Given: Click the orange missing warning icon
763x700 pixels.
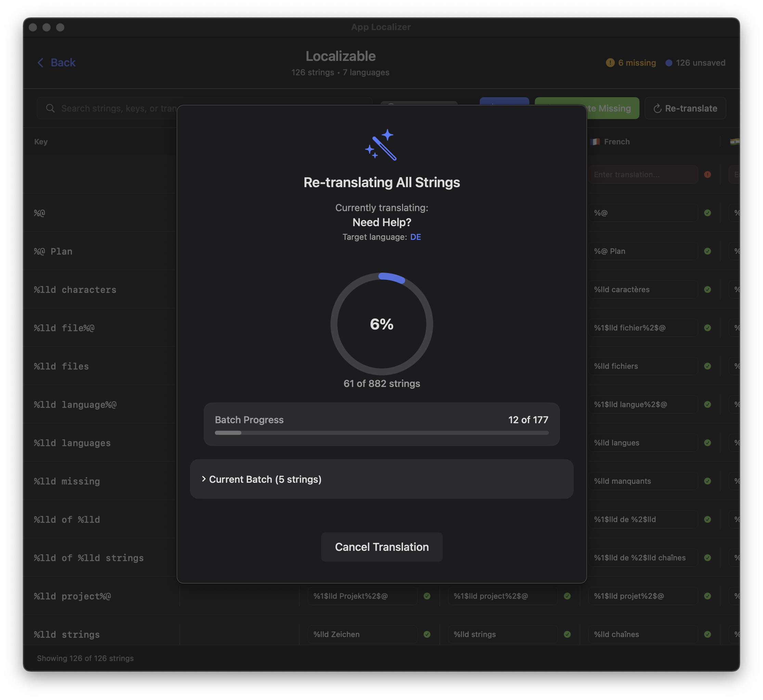Looking at the screenshot, I should [610, 63].
